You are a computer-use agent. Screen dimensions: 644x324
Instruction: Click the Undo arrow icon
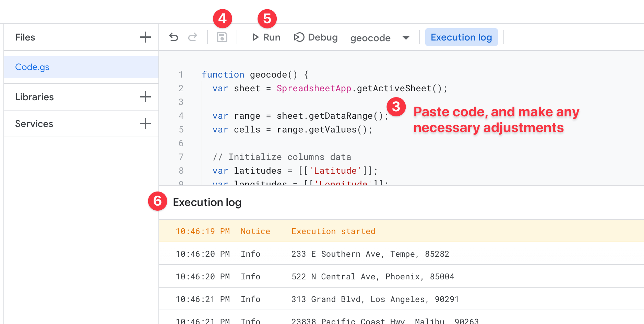click(x=174, y=37)
